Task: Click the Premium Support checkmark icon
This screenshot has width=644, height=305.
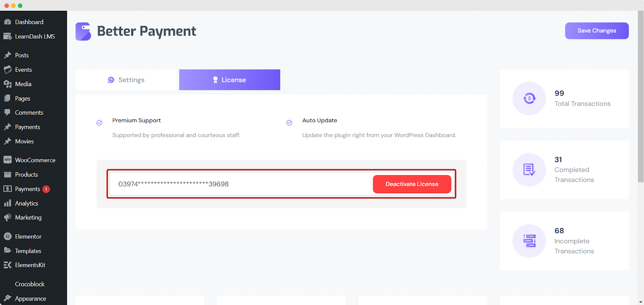Action: click(x=99, y=123)
